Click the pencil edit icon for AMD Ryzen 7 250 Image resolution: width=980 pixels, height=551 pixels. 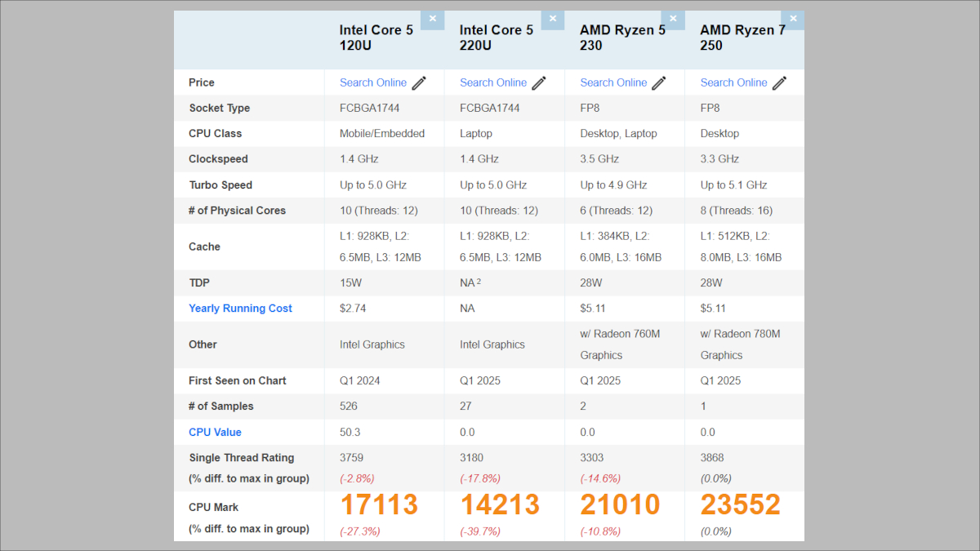(x=778, y=82)
